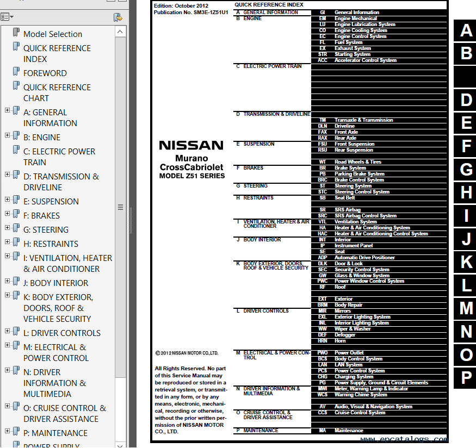The width and height of the screenshot is (476, 448).
Task: Expand the F: BRAKES bookmark
Action: pos(7,214)
